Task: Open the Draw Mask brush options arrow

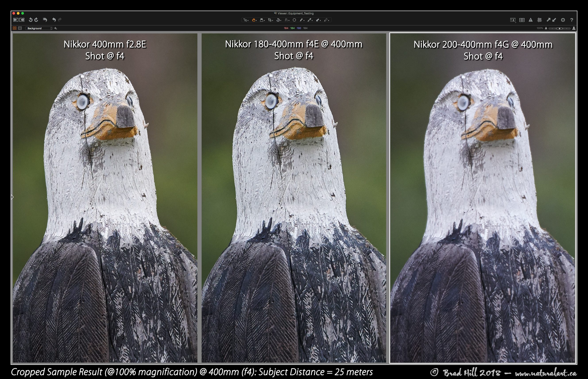Action: tap(304, 21)
